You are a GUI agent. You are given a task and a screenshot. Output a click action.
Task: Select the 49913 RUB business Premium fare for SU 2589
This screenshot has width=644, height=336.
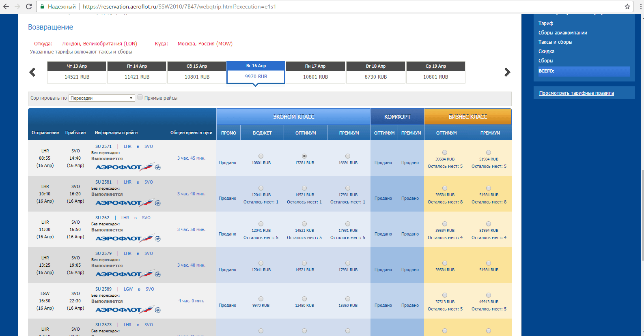[489, 295]
